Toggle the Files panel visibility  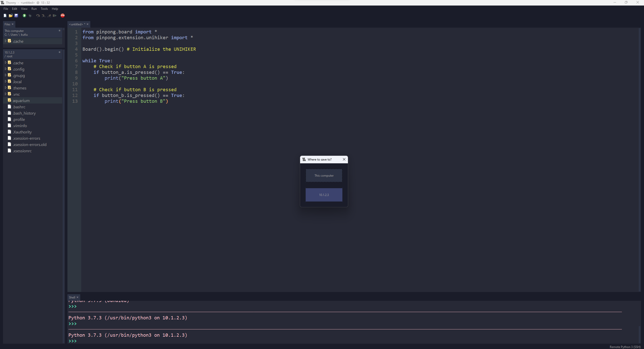[13, 24]
